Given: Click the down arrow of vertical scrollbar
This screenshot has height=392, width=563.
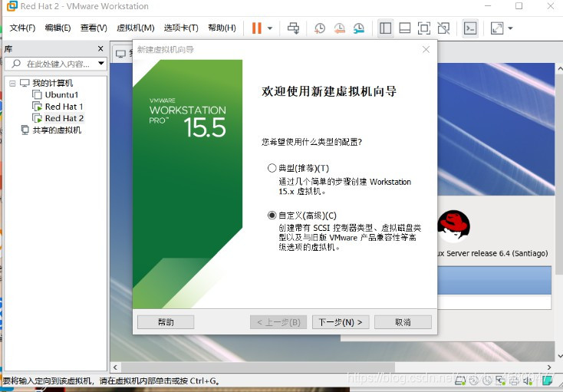Looking at the screenshot, I should coord(559,356).
